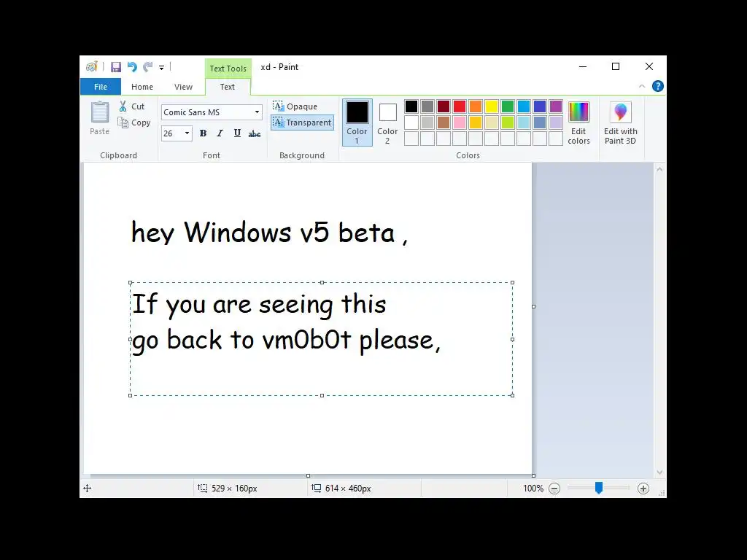Open the font size 26 dropdown
747x560 pixels.
187,133
